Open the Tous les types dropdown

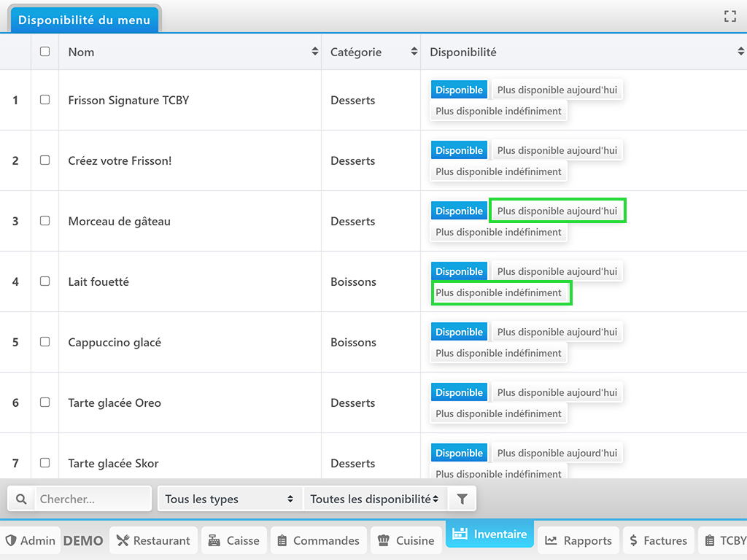click(x=229, y=499)
